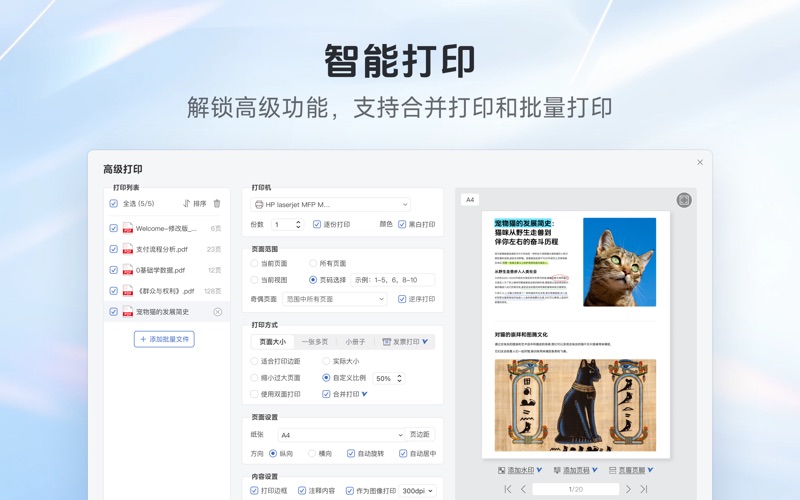Click the 添加页码 page number icon
The width and height of the screenshot is (800, 500).
[x=557, y=470]
